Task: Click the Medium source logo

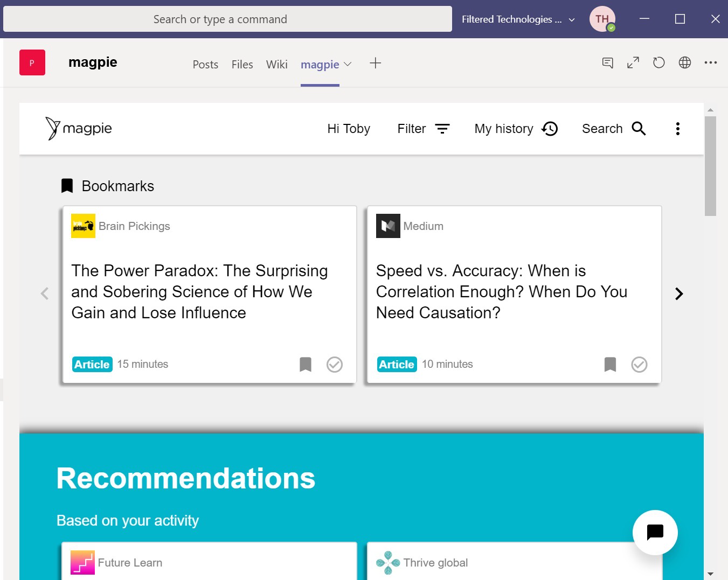Action: (388, 226)
